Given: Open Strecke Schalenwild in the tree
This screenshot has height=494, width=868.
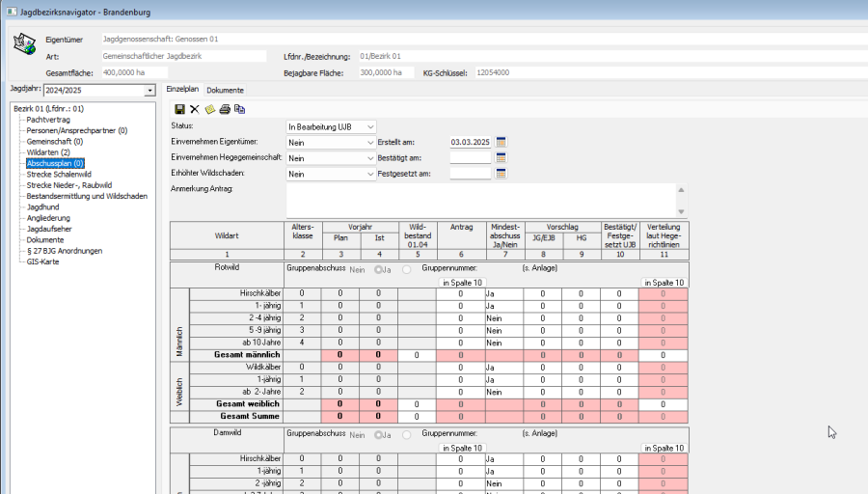Looking at the screenshot, I should click(x=60, y=175).
